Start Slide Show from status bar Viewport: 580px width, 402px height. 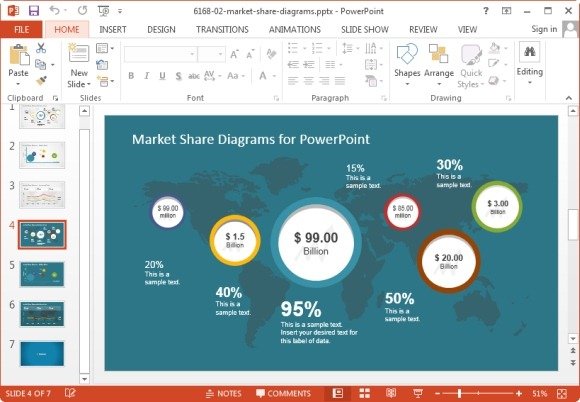pyautogui.click(x=418, y=393)
